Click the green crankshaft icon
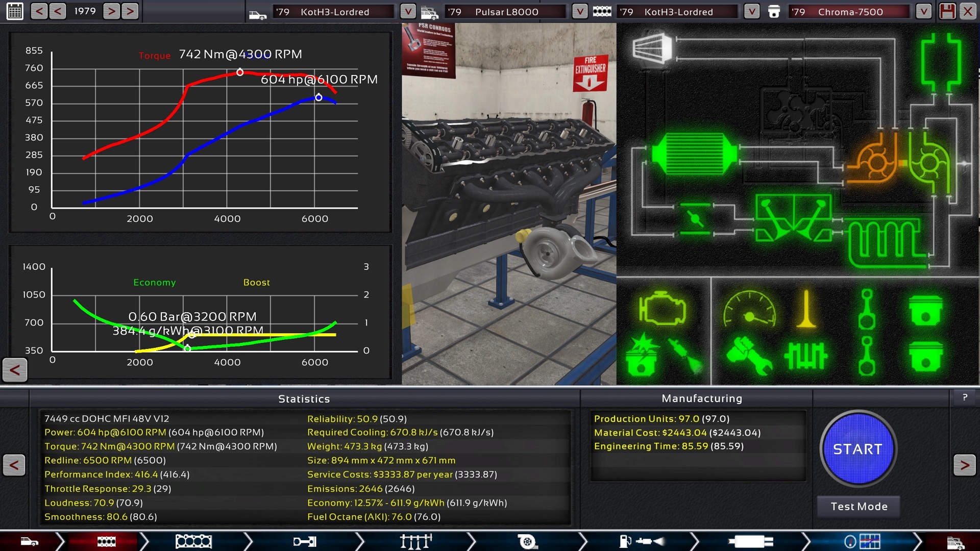Screen dimensions: 980x551 click(805, 356)
